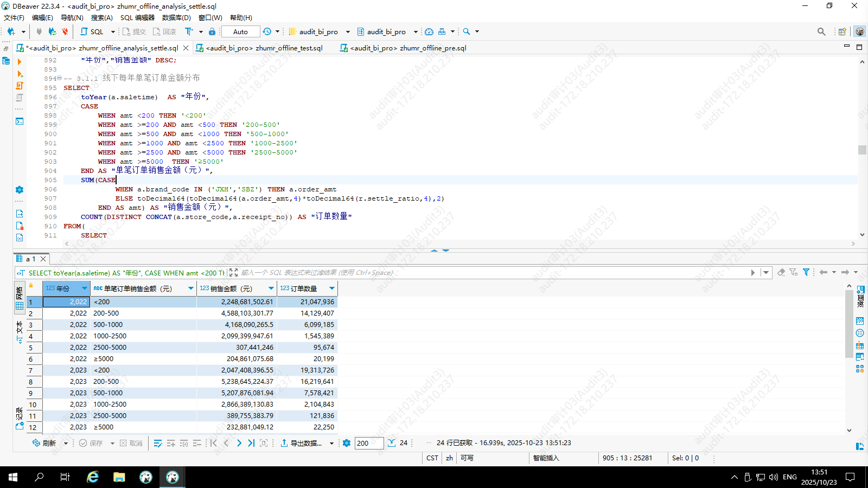The width and height of the screenshot is (868, 488).
Task: Go to the next results page arrow
Action: (239, 443)
